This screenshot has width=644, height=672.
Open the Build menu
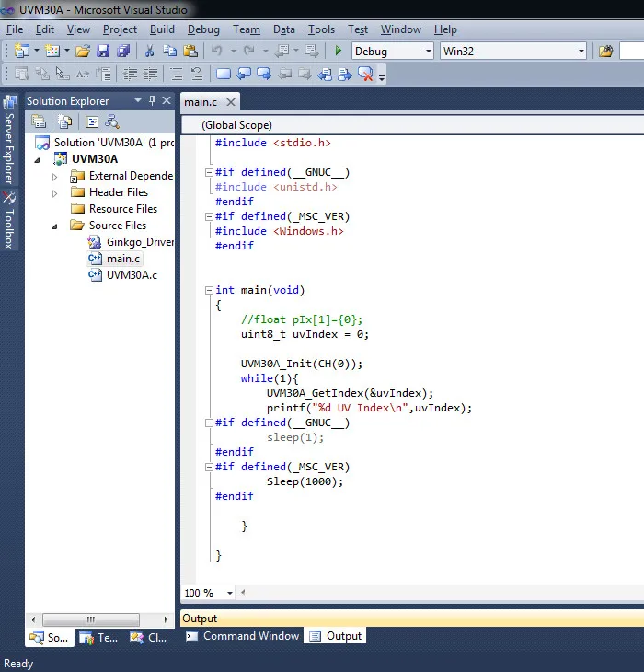point(162,29)
